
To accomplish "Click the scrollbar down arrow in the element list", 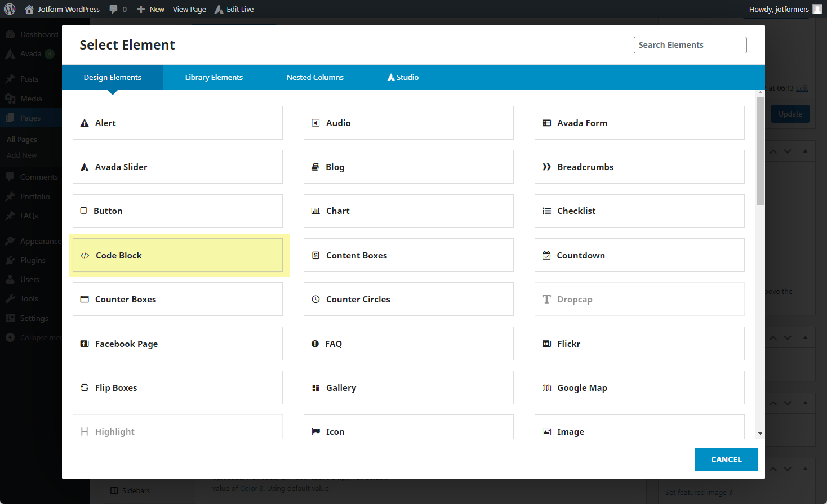I will coord(761,434).
